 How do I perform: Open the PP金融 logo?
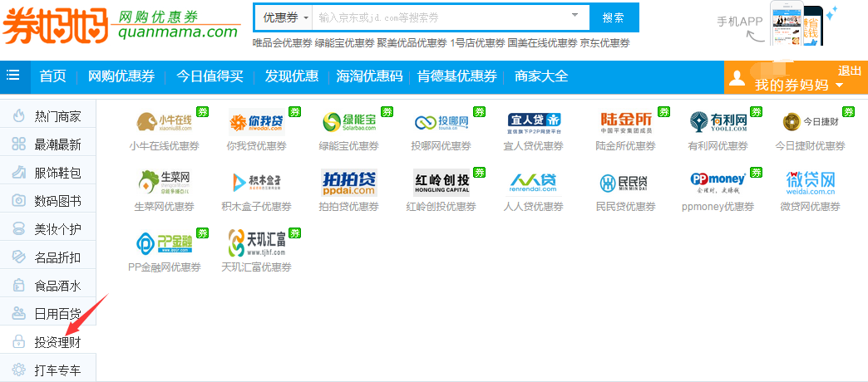(165, 243)
